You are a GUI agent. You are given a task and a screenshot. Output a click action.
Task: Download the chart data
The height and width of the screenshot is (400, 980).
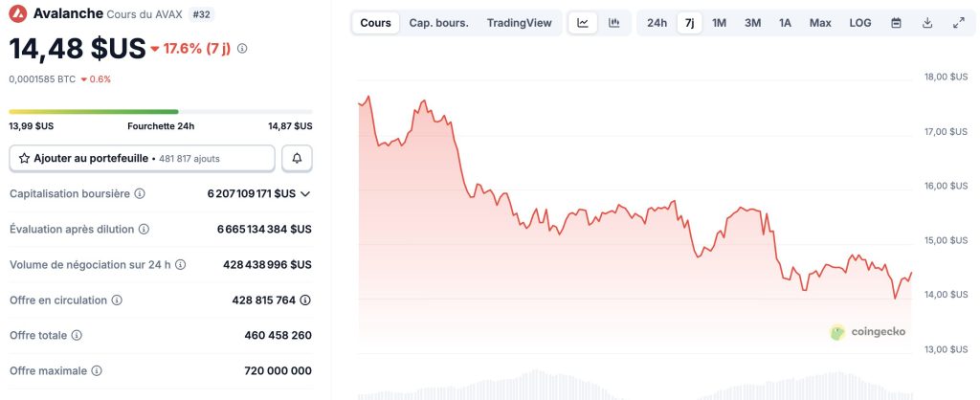click(927, 23)
